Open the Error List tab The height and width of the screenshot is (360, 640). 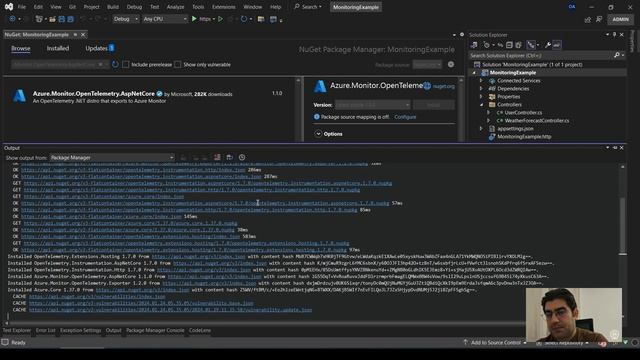tap(45, 330)
